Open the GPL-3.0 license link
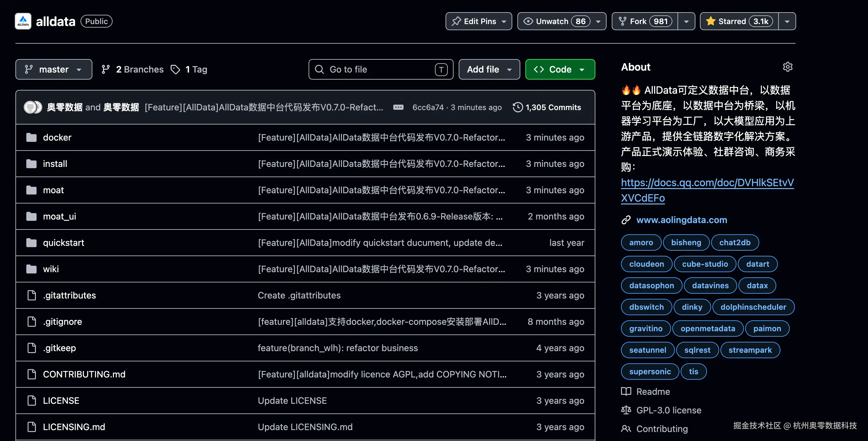This screenshot has width=868, height=441. coord(669,410)
